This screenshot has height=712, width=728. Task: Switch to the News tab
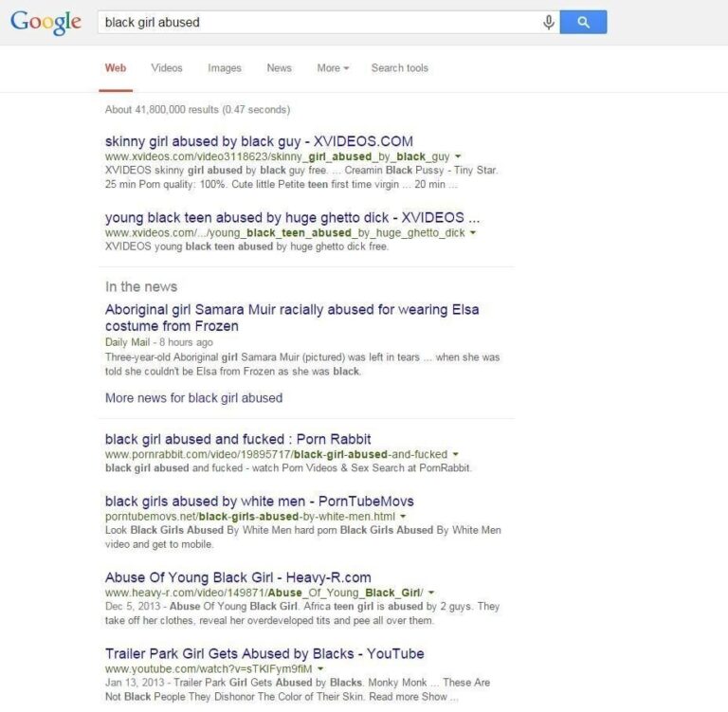coord(279,68)
